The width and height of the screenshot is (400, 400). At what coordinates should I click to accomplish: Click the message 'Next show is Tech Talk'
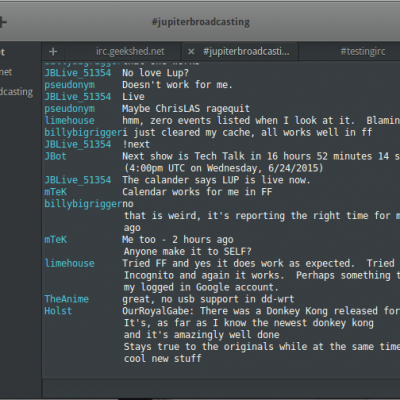pyautogui.click(x=261, y=156)
